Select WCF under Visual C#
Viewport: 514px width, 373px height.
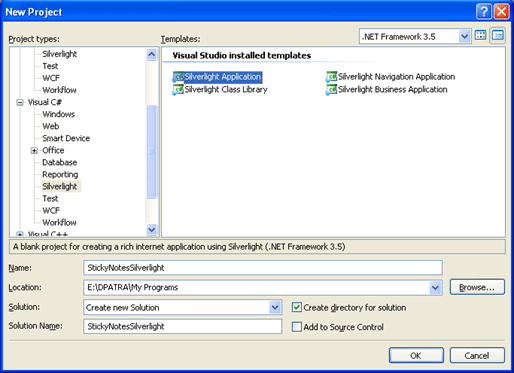[51, 211]
